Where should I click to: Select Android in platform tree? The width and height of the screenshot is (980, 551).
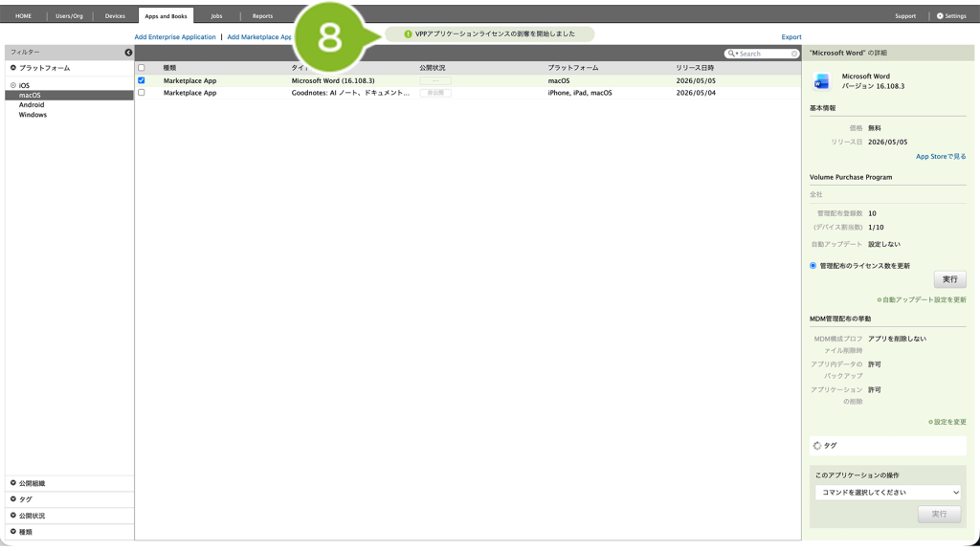(32, 105)
